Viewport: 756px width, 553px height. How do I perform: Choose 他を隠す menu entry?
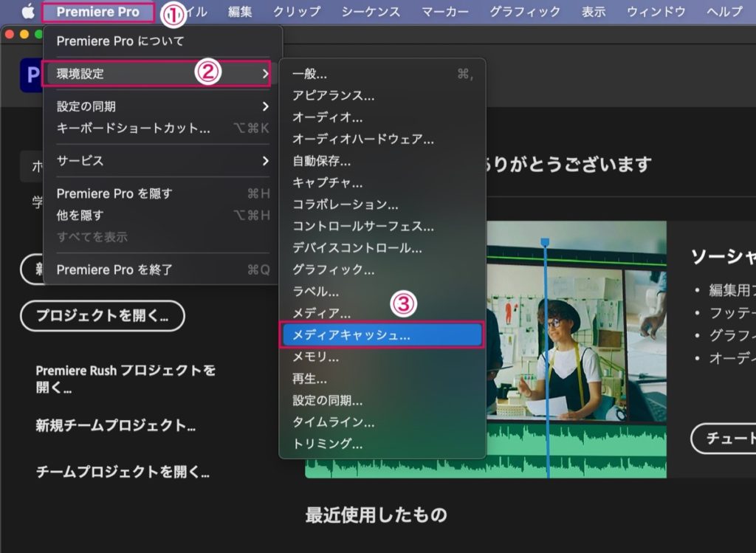click(x=162, y=215)
